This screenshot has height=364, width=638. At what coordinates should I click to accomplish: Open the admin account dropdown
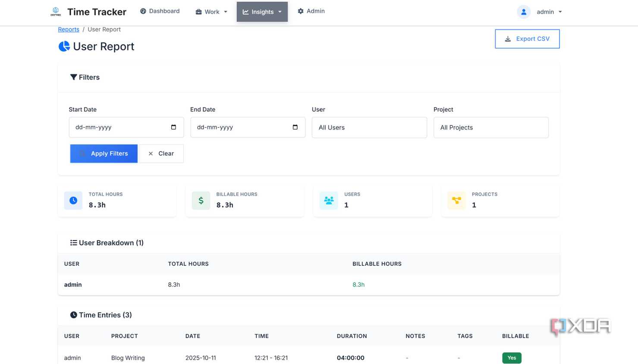[x=540, y=12]
